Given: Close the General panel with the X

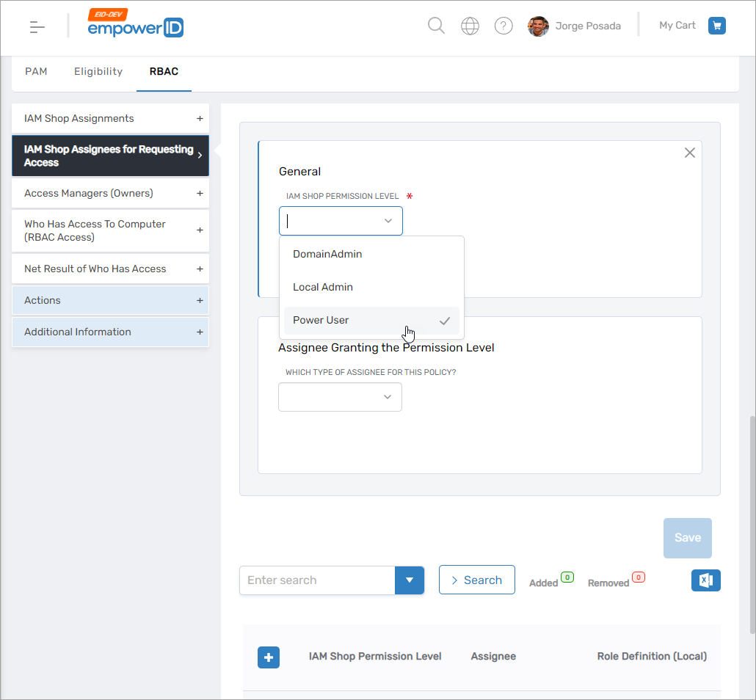Looking at the screenshot, I should 689,153.
